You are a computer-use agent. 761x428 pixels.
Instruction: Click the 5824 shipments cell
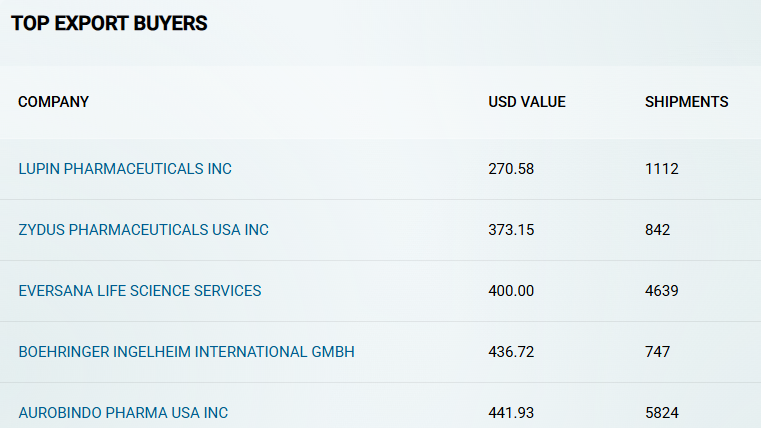tap(662, 412)
